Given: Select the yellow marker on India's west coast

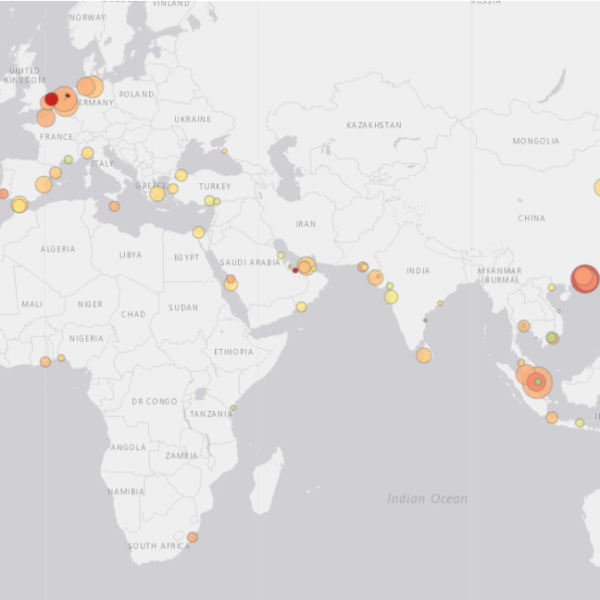Looking at the screenshot, I should point(391,297).
